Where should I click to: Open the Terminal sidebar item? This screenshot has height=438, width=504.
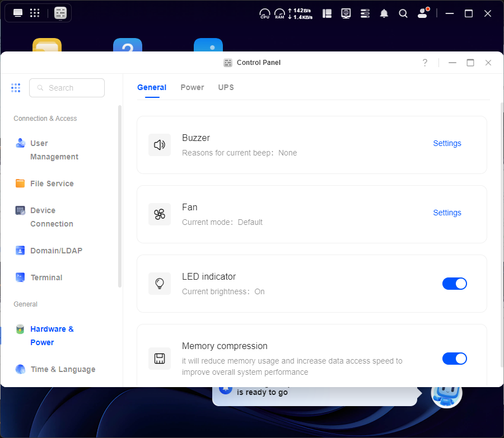(x=46, y=277)
